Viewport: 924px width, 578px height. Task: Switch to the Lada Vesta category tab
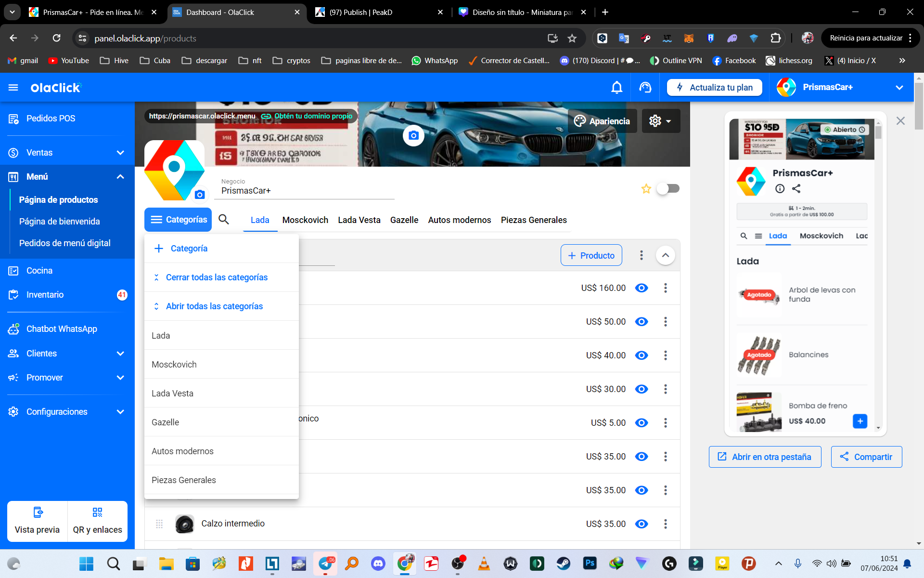coord(359,220)
